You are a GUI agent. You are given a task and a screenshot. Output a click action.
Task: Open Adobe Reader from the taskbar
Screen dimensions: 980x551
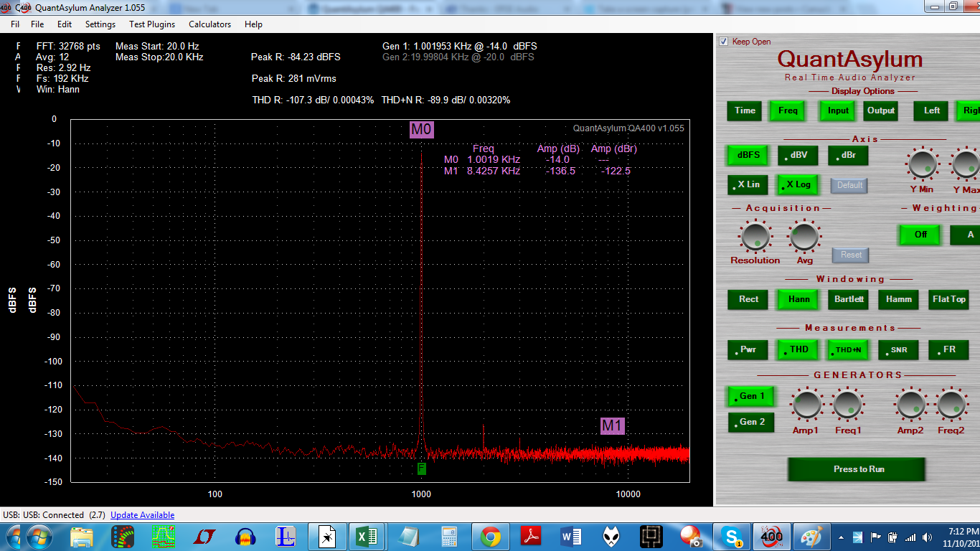tap(531, 537)
